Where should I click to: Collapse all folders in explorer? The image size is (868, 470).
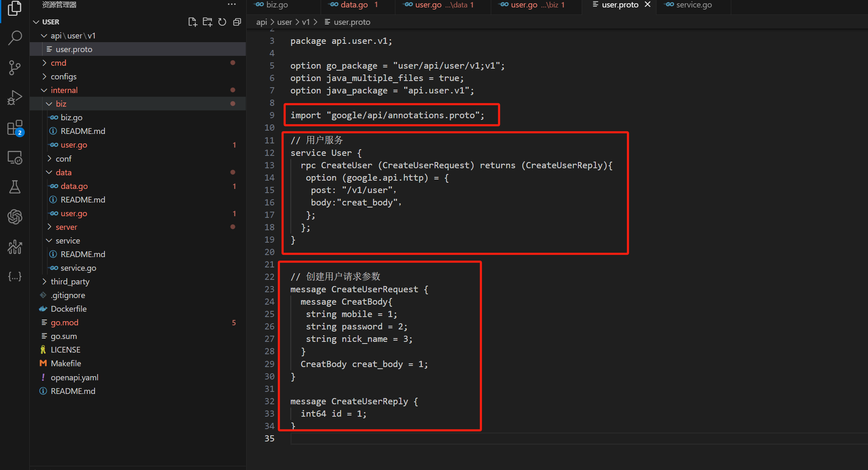coord(237,22)
